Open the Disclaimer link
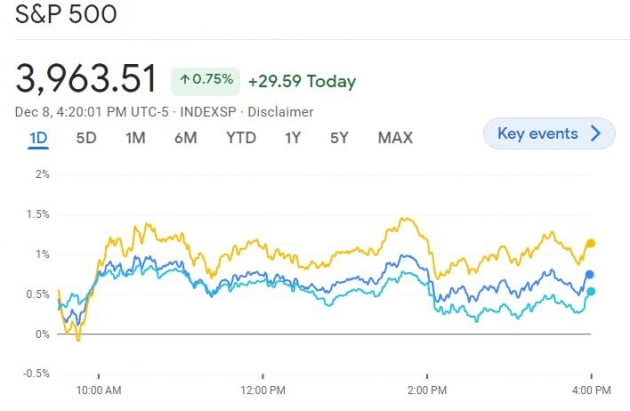The image size is (630, 411). click(280, 112)
